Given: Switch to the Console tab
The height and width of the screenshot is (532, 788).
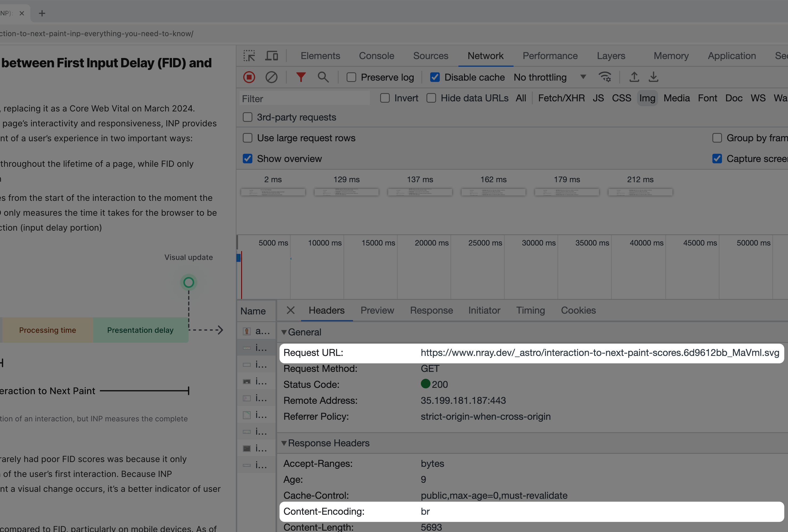Looking at the screenshot, I should [376, 56].
